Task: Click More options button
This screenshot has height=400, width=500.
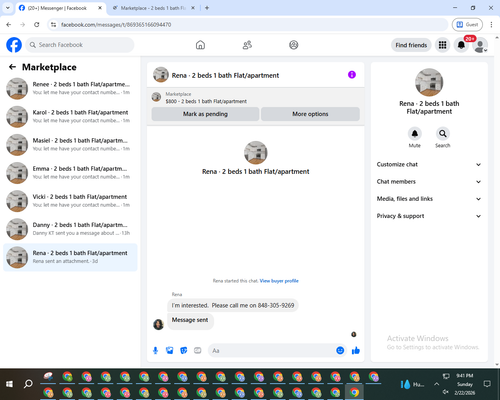Action: pyautogui.click(x=310, y=114)
